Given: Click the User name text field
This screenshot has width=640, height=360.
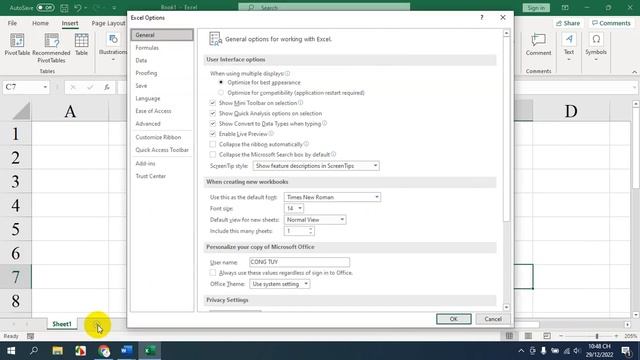Looking at the screenshot, I should coord(299,262).
